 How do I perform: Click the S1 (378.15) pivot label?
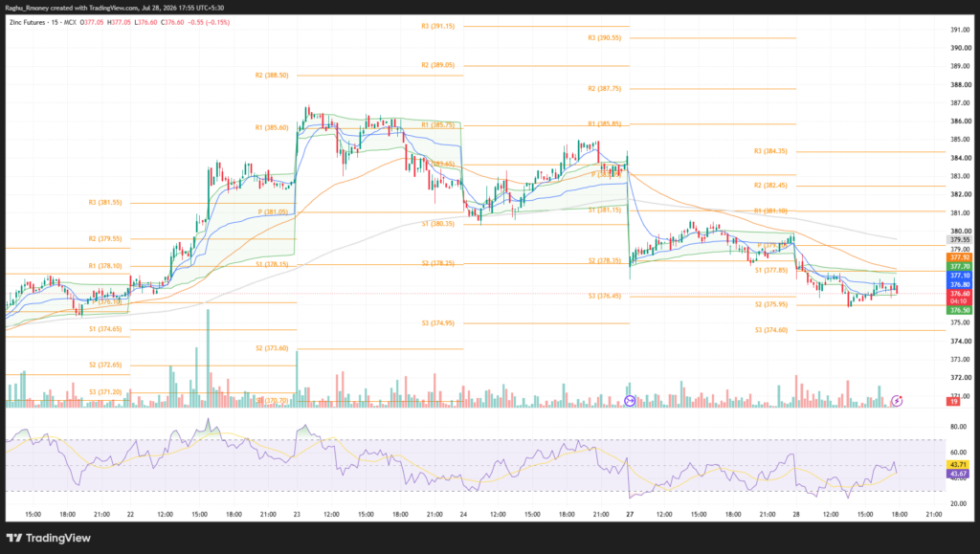point(272,264)
